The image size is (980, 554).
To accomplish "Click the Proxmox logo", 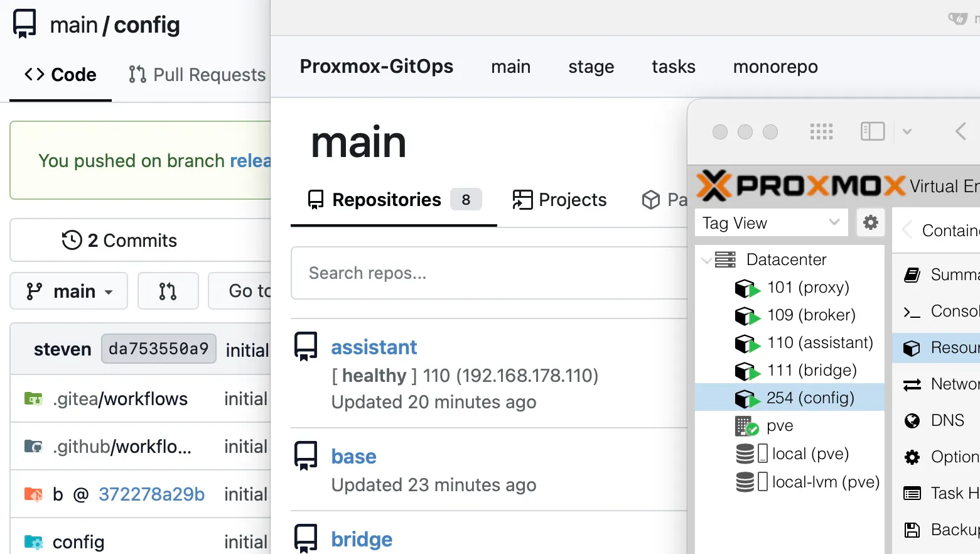I will pos(802,186).
